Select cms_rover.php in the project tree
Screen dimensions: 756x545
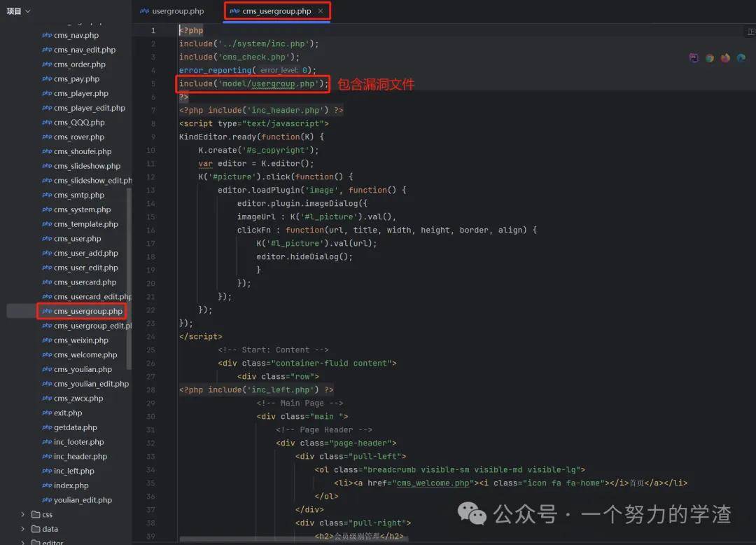click(x=73, y=137)
